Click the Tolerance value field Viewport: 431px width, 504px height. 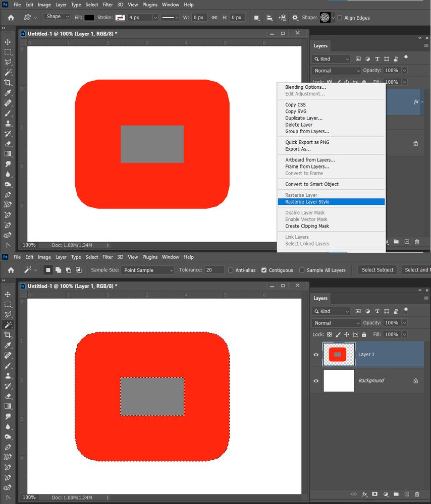tap(213, 270)
